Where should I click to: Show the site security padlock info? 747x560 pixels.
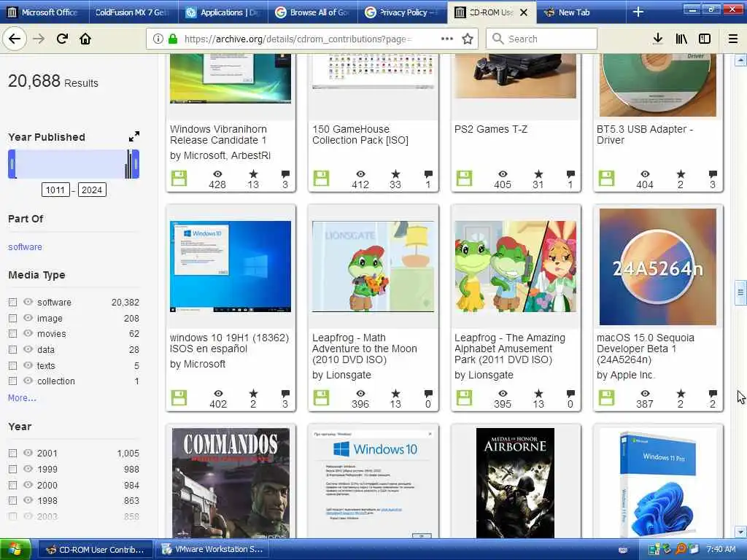click(x=172, y=39)
